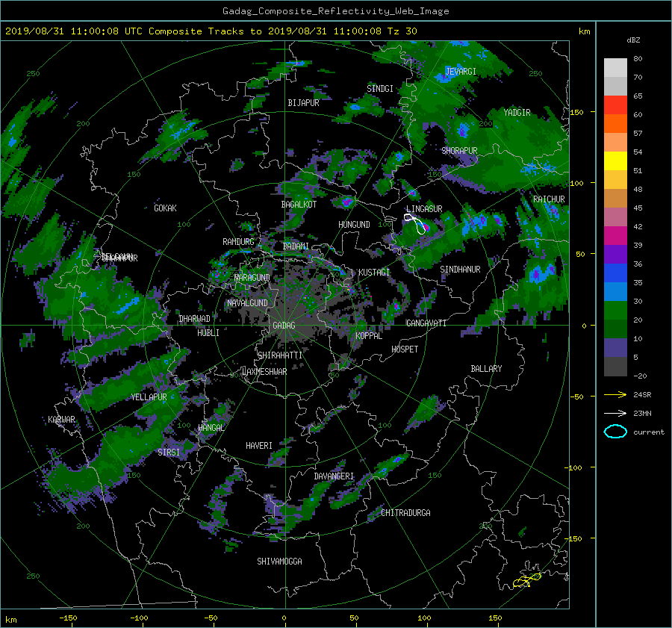Click the Gadag Composite Reflectivity title text
Viewport: 672px width, 628px height.
tap(335, 11)
